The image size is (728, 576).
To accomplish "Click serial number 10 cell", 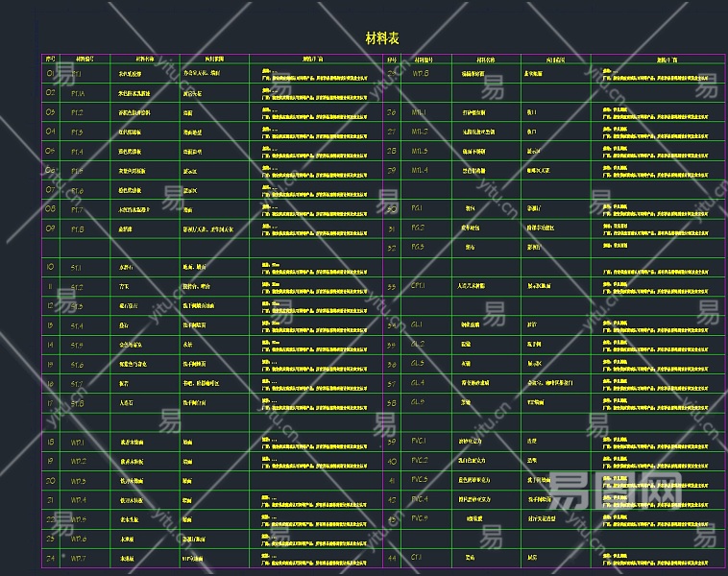I will 51,267.
